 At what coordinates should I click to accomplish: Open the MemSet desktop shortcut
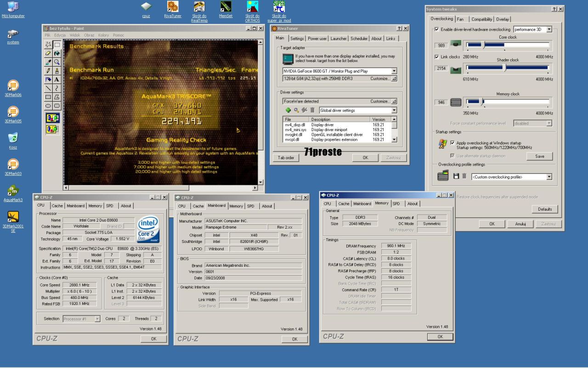226,10
